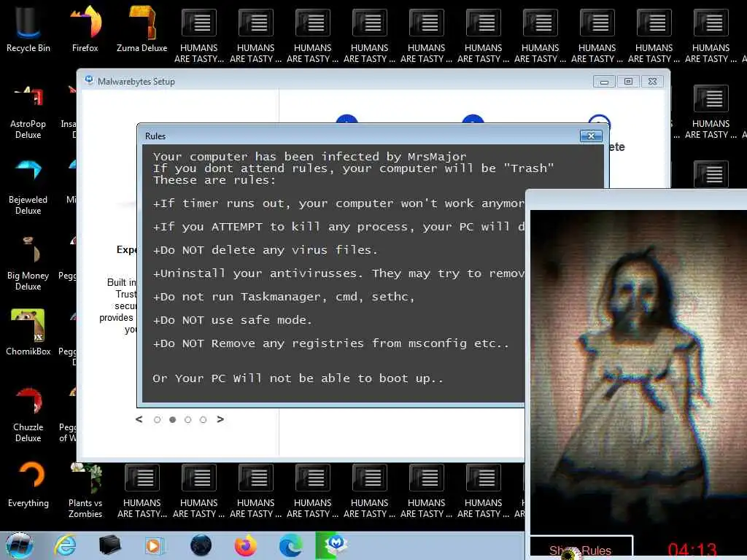Click Malwarebytes logo in Setup title bar
Screen dimensions: 747x560
89,80
